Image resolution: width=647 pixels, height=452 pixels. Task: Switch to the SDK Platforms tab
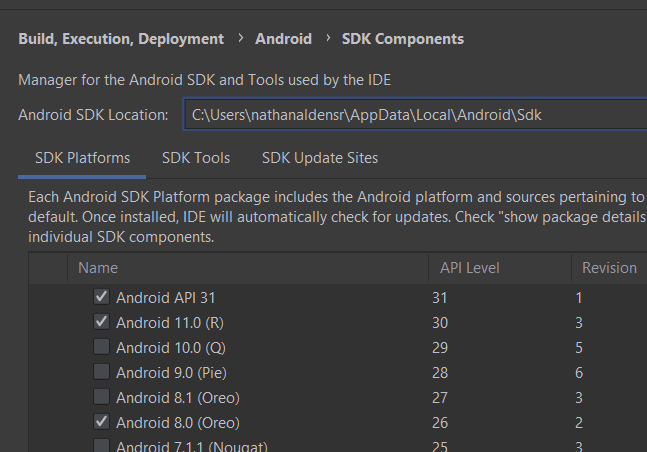82,158
